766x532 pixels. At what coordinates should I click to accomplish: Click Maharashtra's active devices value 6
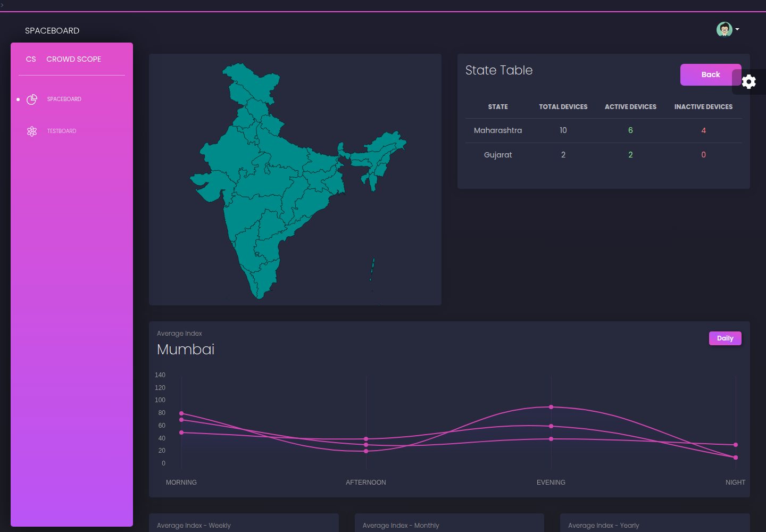pos(630,130)
